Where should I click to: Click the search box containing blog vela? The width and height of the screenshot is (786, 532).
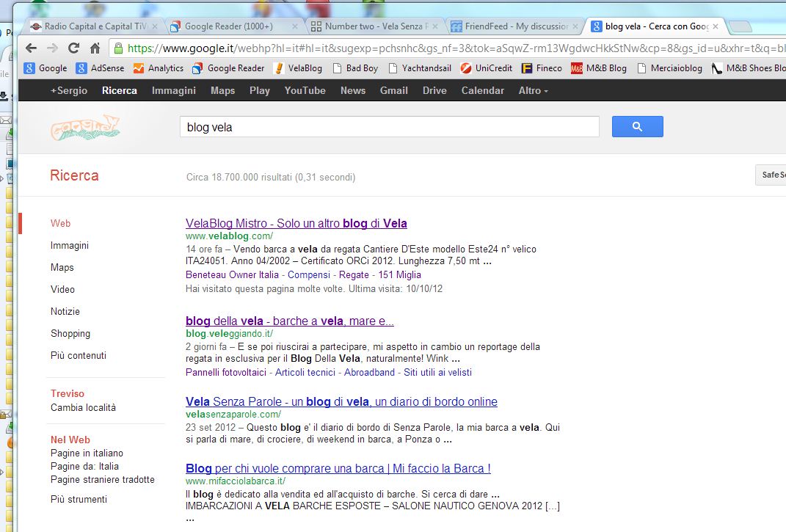tap(390, 127)
